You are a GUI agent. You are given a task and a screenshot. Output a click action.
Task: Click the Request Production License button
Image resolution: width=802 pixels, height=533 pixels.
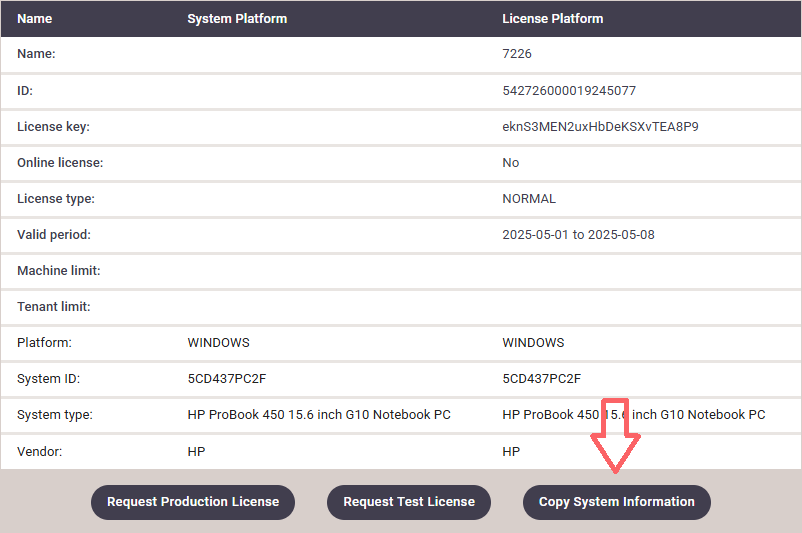[x=193, y=502]
